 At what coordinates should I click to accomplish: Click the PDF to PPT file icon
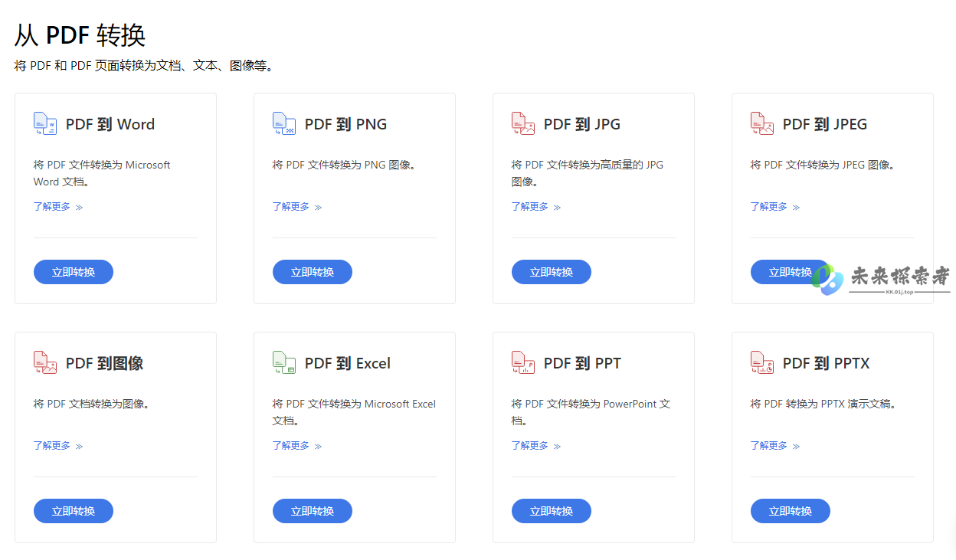point(523,363)
